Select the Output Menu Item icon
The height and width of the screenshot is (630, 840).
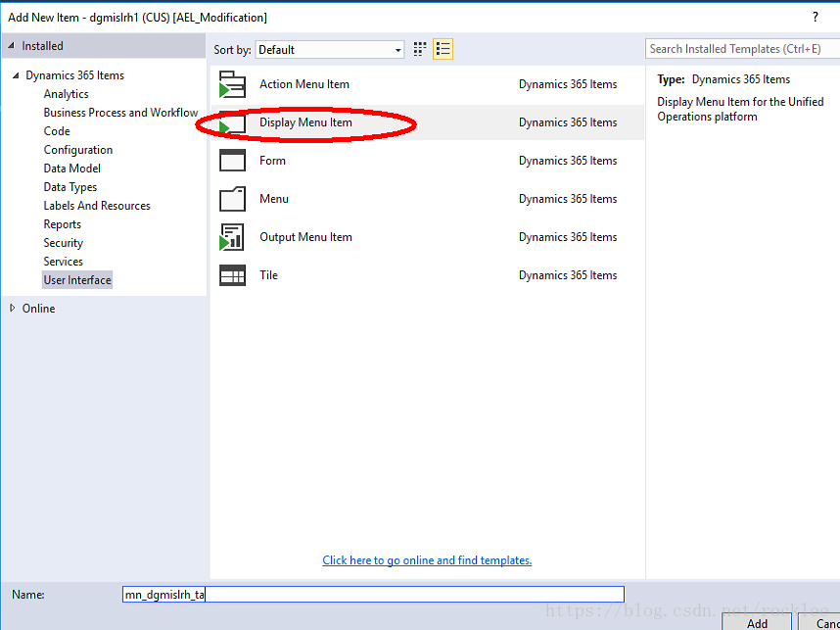232,237
